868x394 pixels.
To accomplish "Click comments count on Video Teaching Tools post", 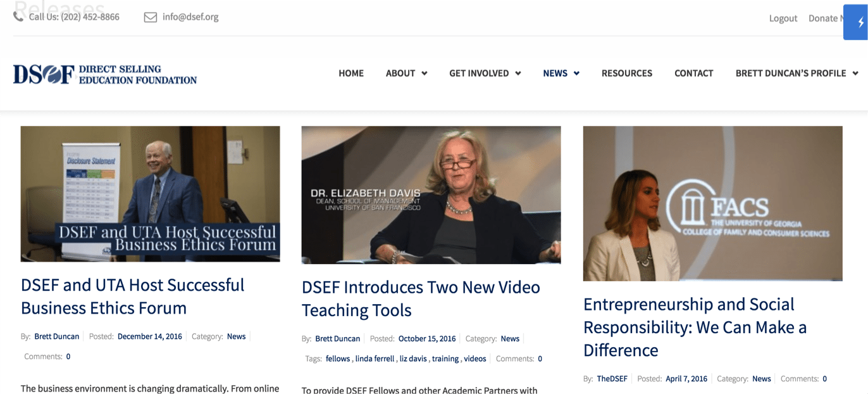I will click(x=540, y=359).
